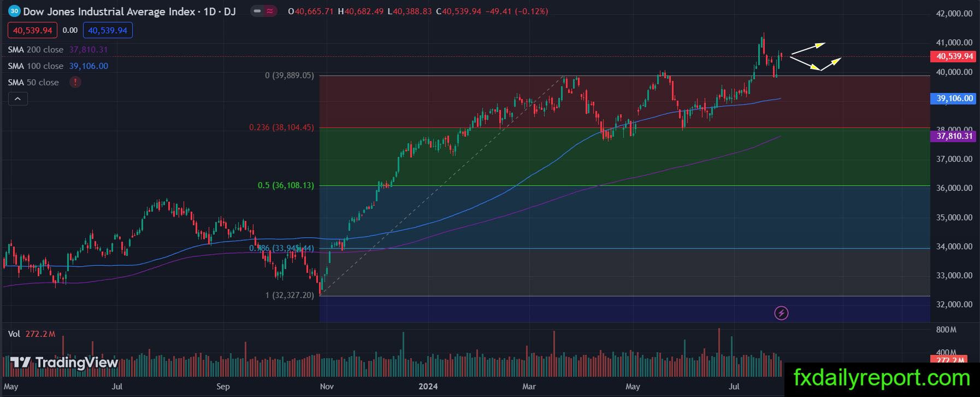Click the 34,000.00 price axis label
This screenshot has width=980, height=397.
coord(954,246)
